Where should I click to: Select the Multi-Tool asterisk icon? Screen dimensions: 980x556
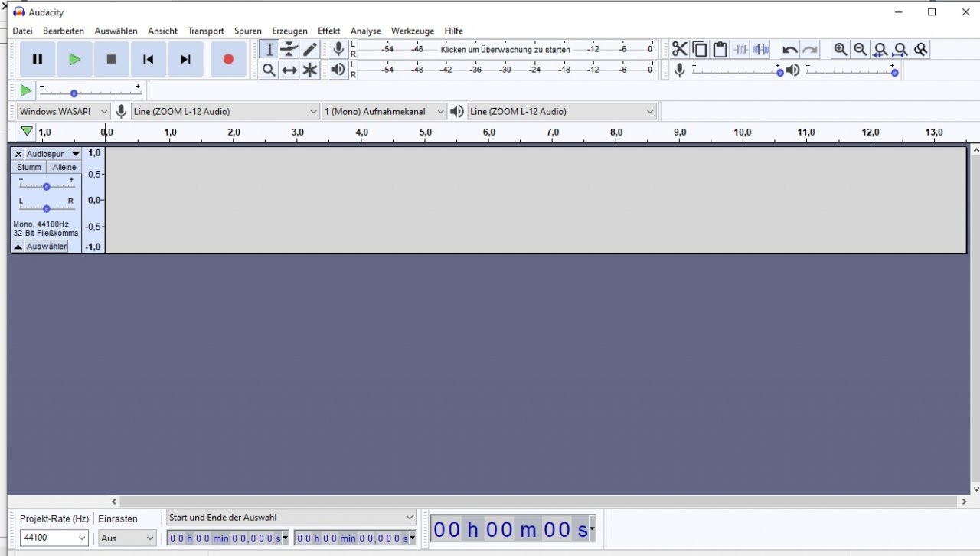point(310,70)
